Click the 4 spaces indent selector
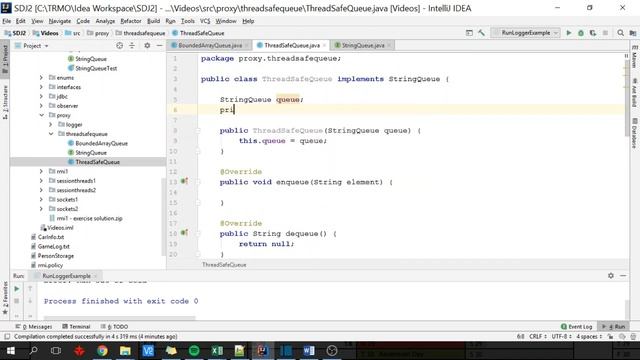 point(589,337)
